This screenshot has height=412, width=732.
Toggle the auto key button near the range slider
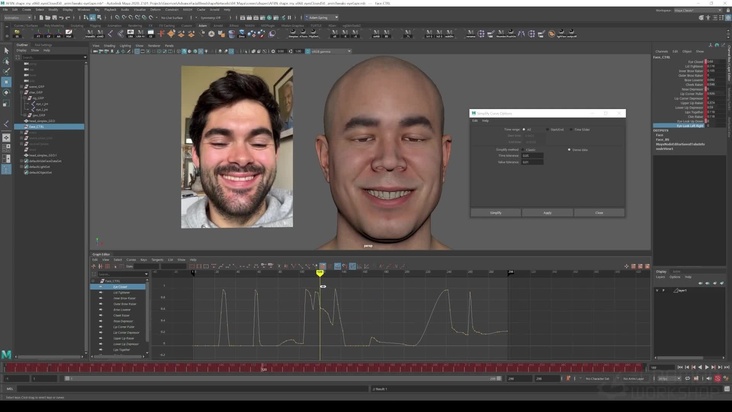pos(717,378)
